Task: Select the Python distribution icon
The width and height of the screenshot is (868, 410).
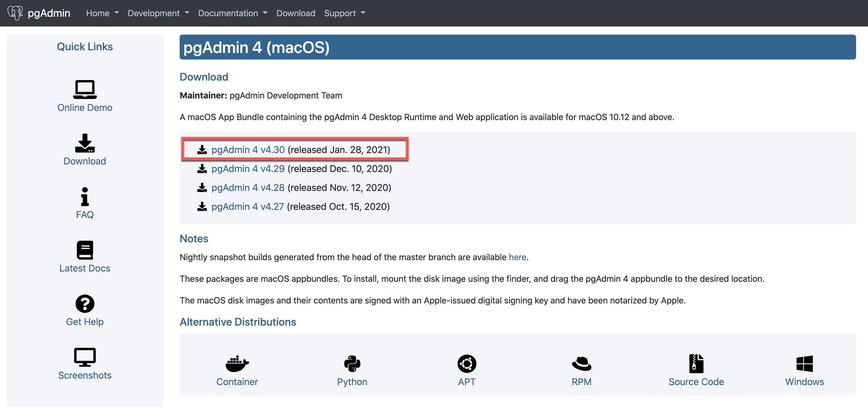Action: (x=352, y=363)
